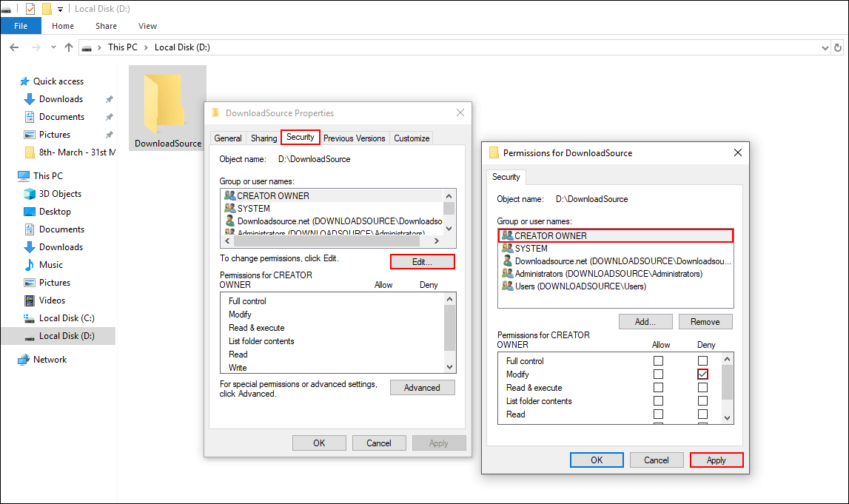Click the Pictures icon under This PC
This screenshot has height=504, width=849.
(x=30, y=283)
